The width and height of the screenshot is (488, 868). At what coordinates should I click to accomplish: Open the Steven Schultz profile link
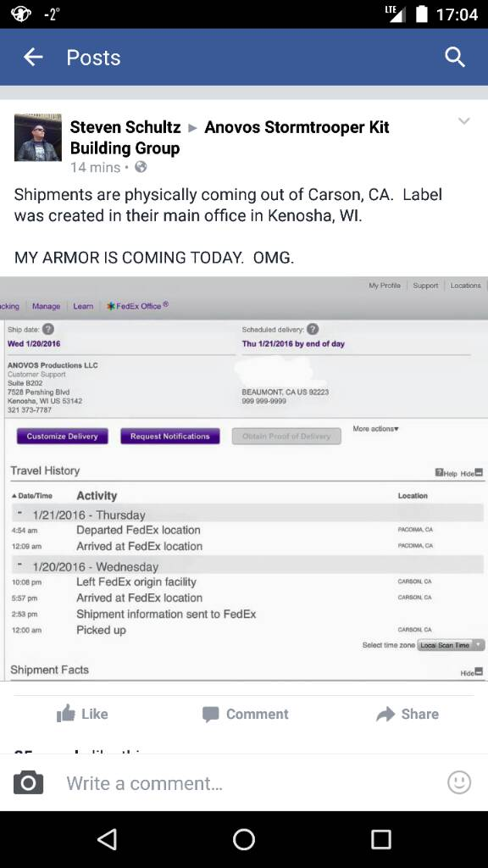[125, 127]
